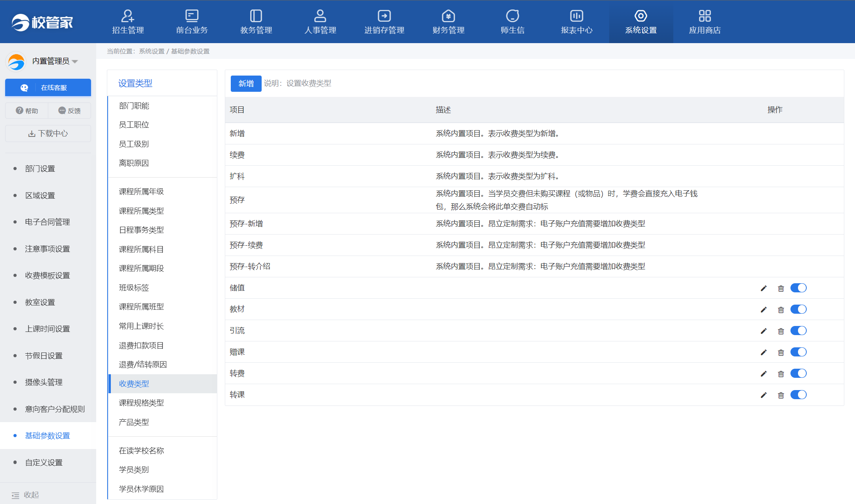Open 下载中心 download center
This screenshot has height=504, width=855.
coord(48,134)
